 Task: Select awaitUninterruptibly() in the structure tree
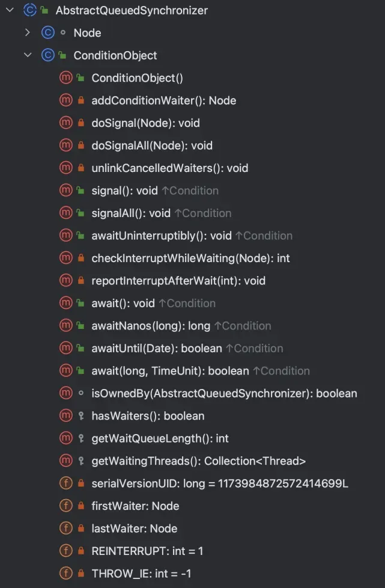tap(162, 236)
